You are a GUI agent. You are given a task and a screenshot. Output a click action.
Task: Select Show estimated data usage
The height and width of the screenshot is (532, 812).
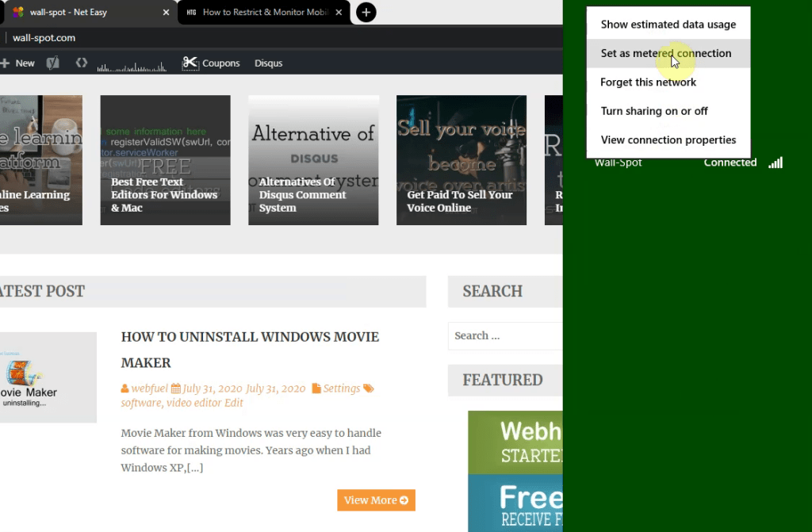pos(668,25)
